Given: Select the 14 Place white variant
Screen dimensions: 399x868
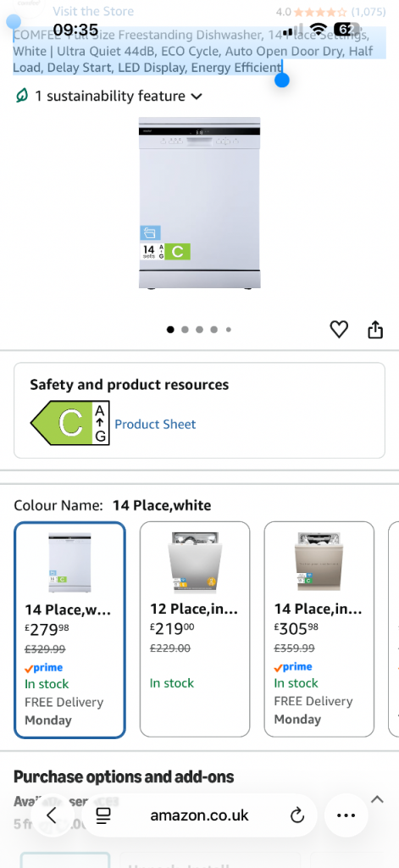Looking at the screenshot, I should pos(69,630).
